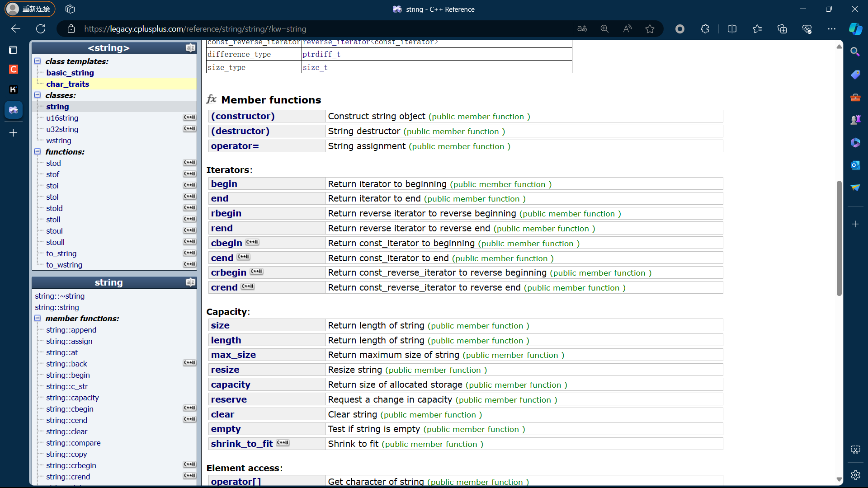Open Outlook from the Edge sidebar
Viewport: 868px width, 488px height.
coord(855,165)
